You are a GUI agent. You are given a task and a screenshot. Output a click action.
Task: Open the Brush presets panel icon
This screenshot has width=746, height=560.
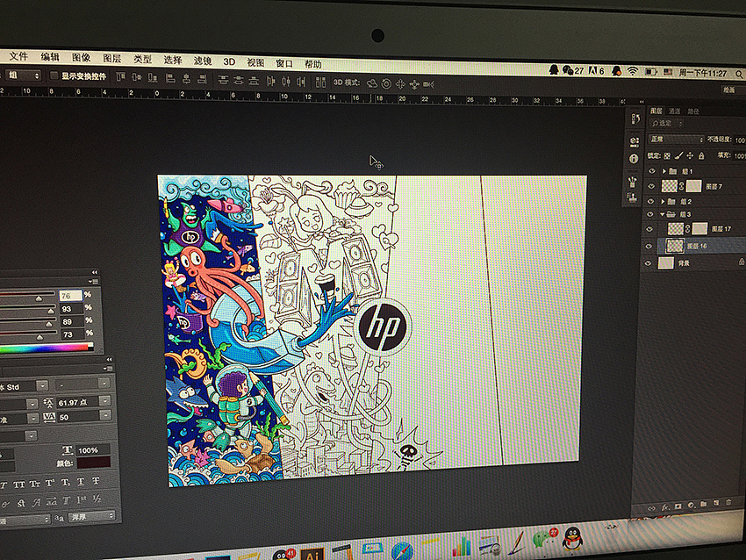pos(633,183)
